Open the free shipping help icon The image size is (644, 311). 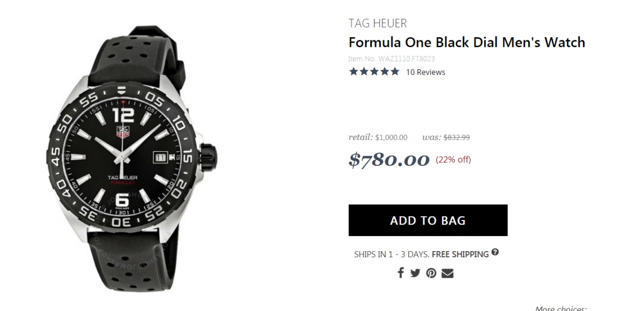pos(495,252)
